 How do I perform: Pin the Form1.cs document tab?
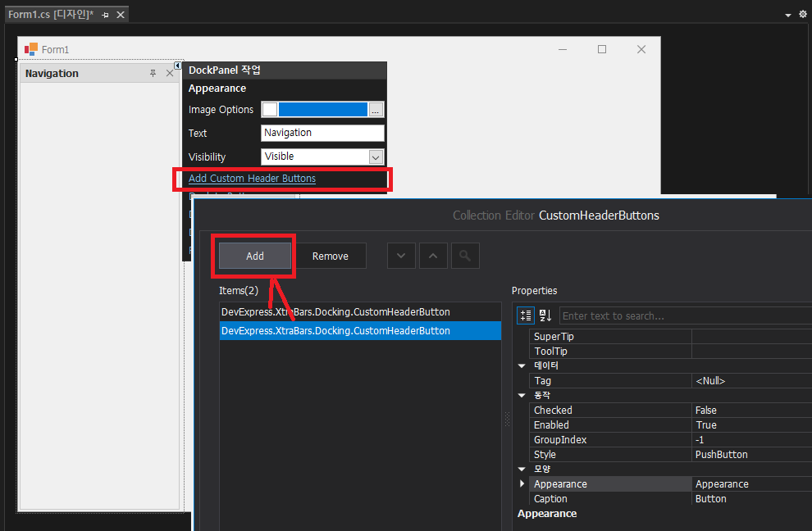[105, 15]
